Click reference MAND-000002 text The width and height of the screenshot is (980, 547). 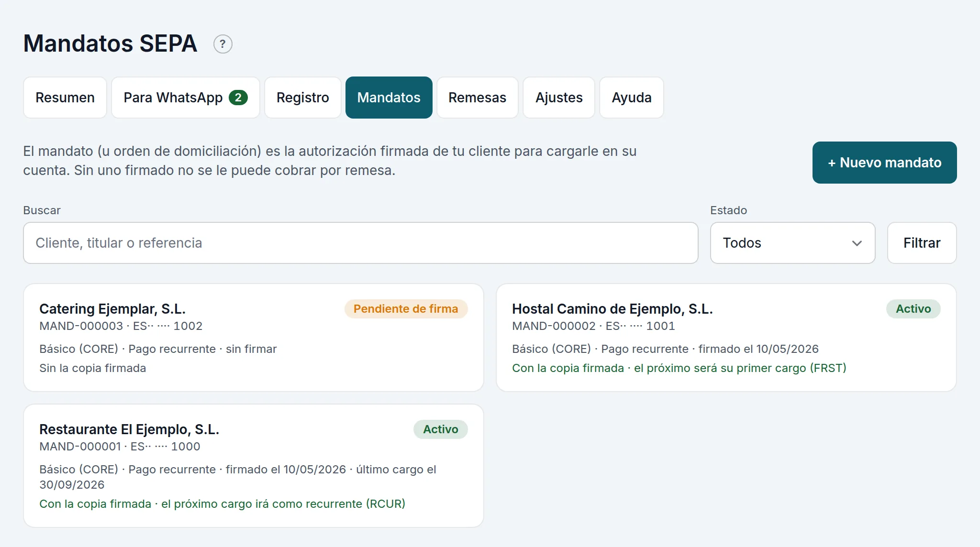(x=554, y=326)
